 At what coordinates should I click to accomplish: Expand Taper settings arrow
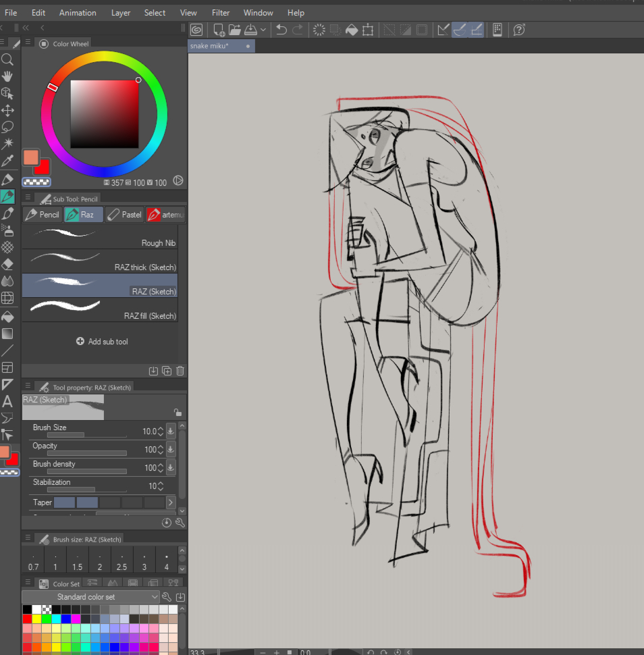(x=171, y=502)
